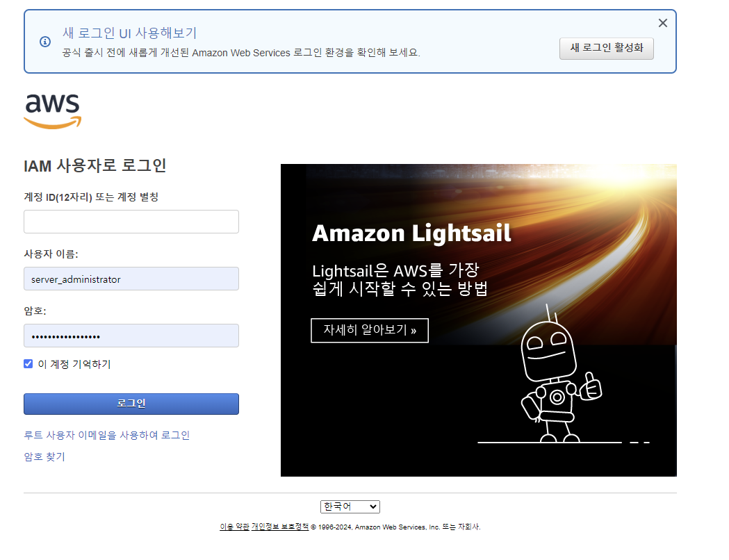Open the 이용 약관 footer link
Screen dimensions: 729x560
click(x=234, y=527)
